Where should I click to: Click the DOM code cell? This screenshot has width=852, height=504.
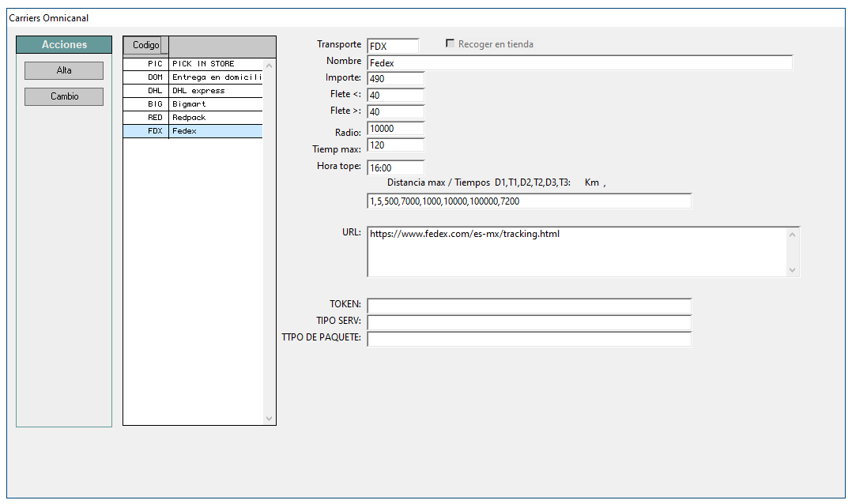[146, 77]
